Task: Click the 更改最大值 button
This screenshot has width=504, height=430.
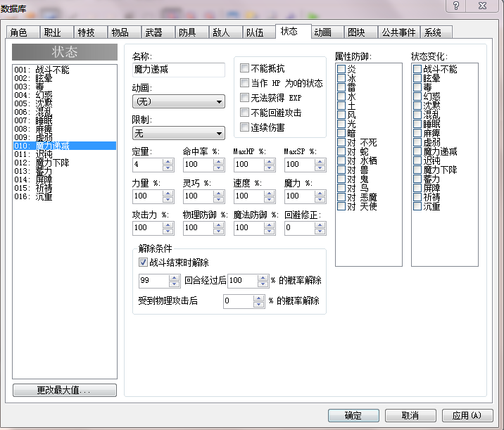Action: coord(65,390)
